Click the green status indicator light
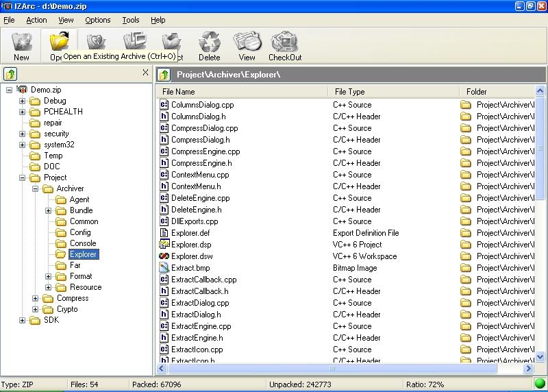Viewport: 548px width, 392px height. coord(540,384)
